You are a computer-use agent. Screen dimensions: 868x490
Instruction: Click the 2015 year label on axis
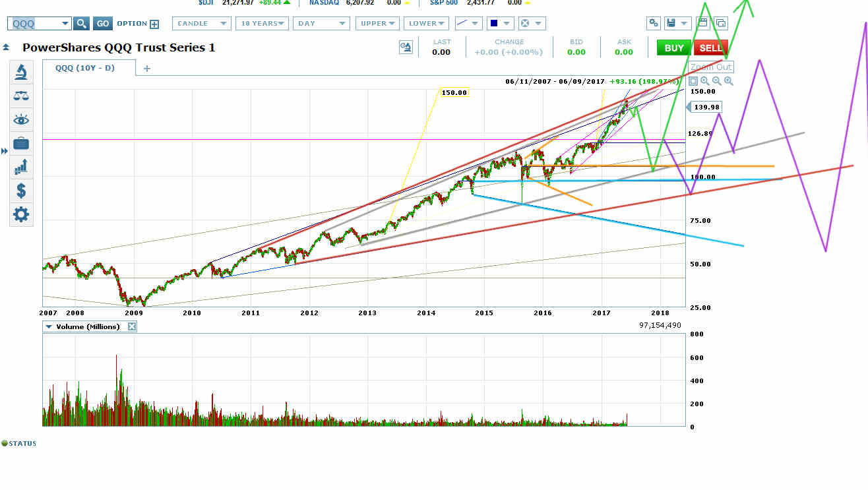tap(484, 313)
